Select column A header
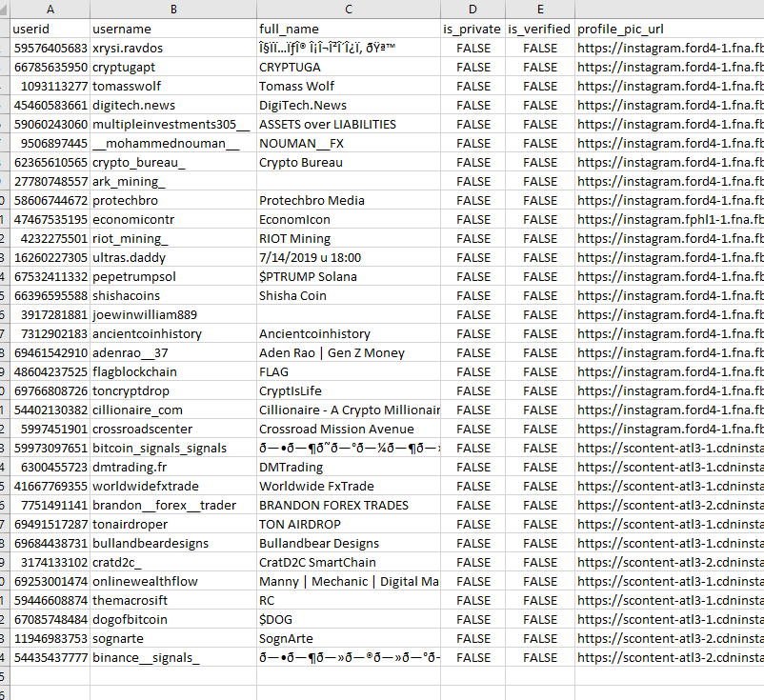The width and height of the screenshot is (764, 700). click(x=50, y=10)
